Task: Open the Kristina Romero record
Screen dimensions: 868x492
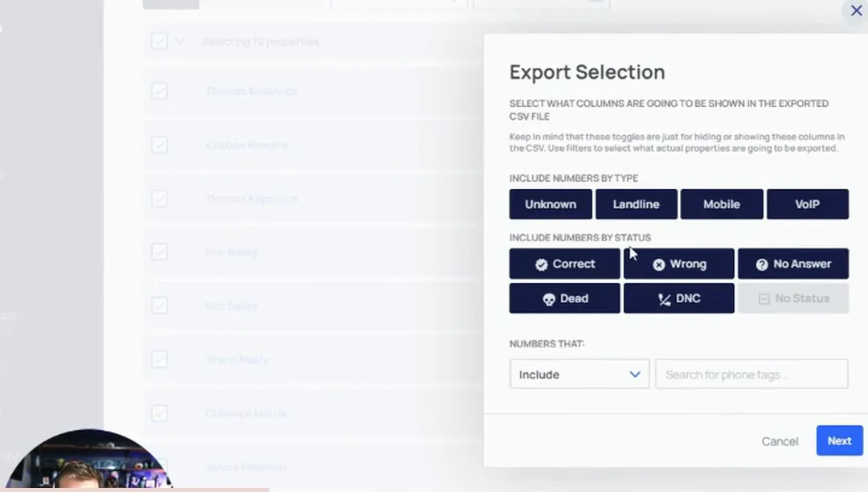Action: (x=247, y=145)
